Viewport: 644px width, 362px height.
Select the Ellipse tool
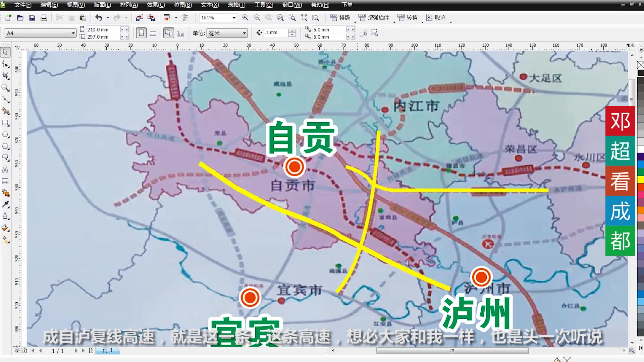[5, 134]
